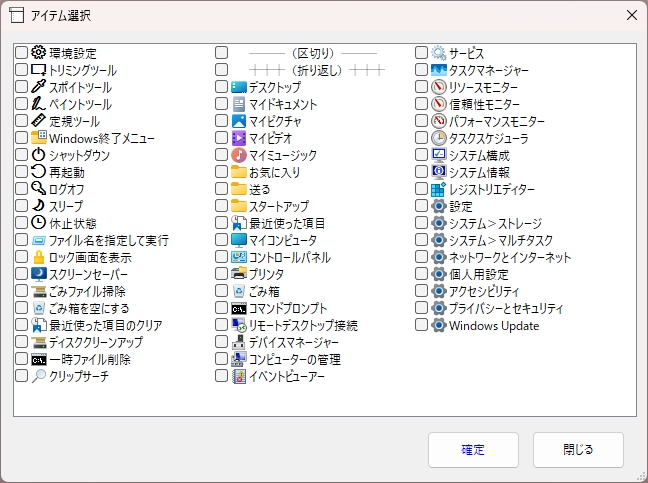Click the レジストリエディター cube icon
Viewport: 648px width, 483px height.
(x=438, y=188)
